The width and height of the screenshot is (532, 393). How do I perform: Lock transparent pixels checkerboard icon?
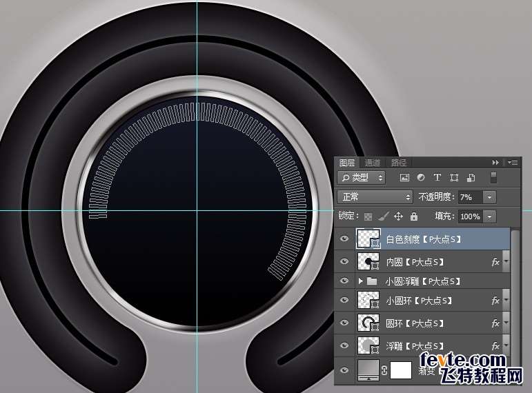tap(368, 216)
